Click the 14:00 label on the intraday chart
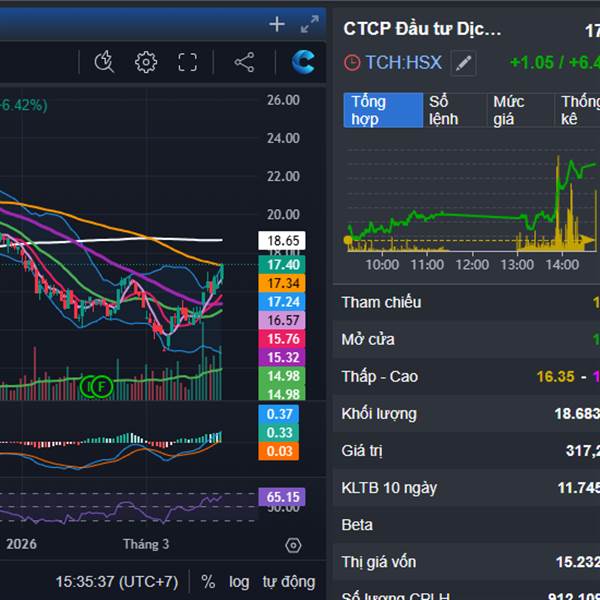 point(562,264)
